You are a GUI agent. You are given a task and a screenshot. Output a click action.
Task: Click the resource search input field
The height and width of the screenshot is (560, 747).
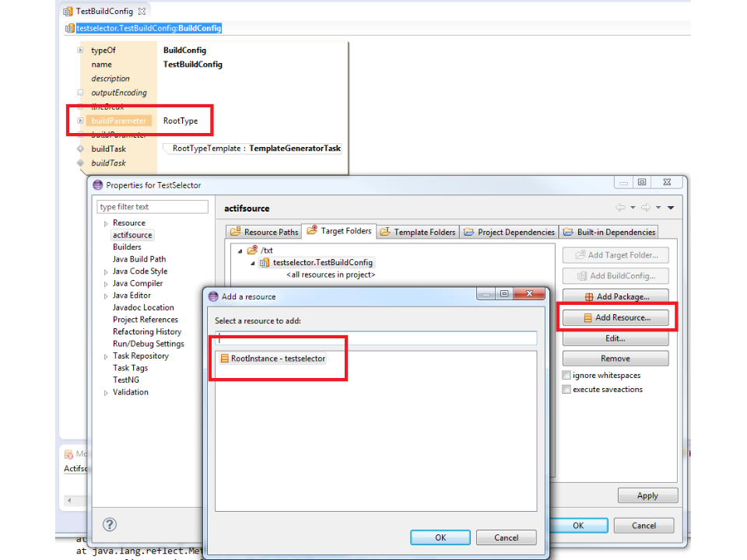tap(376, 338)
